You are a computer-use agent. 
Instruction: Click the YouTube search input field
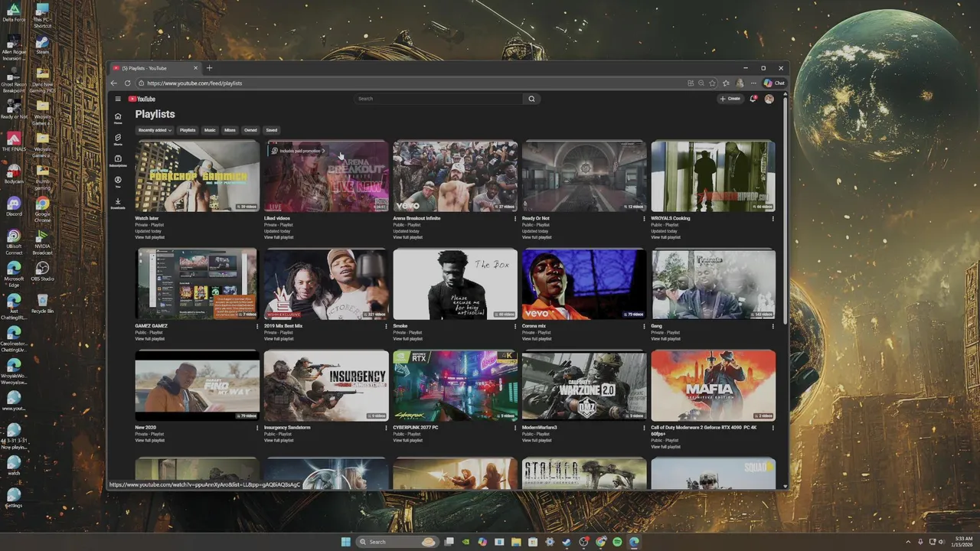[x=439, y=99]
